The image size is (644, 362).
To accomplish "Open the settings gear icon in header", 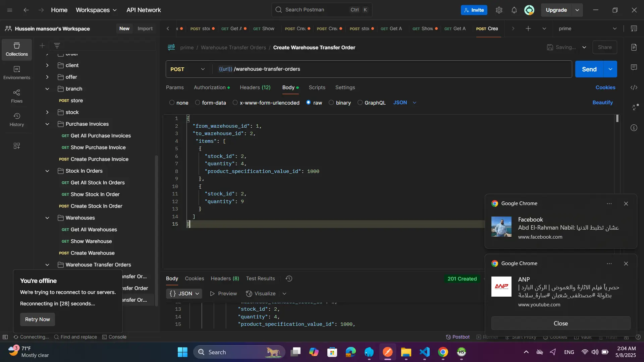I will point(499,10).
